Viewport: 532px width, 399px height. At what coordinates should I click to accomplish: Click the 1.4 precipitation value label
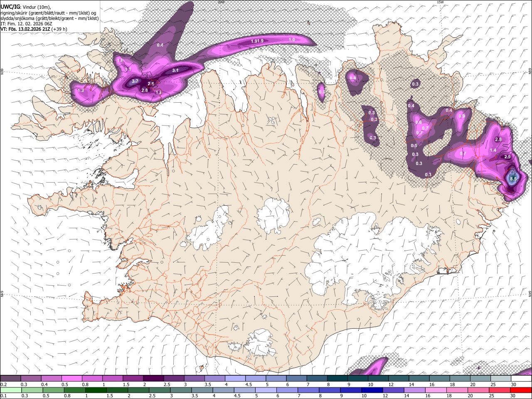click(x=493, y=150)
